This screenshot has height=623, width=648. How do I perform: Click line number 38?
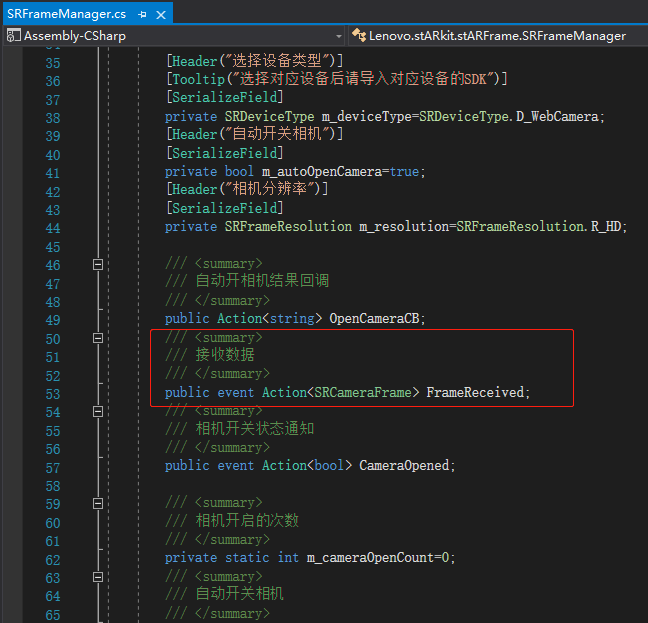[x=53, y=118]
